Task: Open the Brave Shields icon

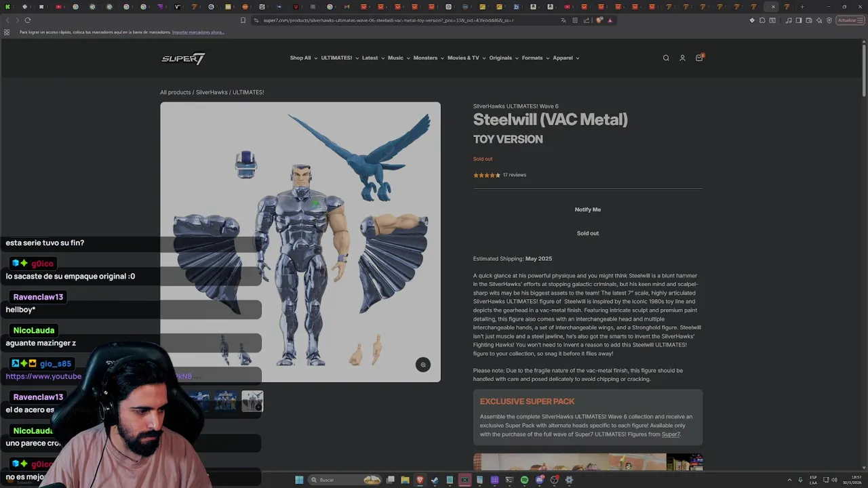Action: click(x=599, y=20)
